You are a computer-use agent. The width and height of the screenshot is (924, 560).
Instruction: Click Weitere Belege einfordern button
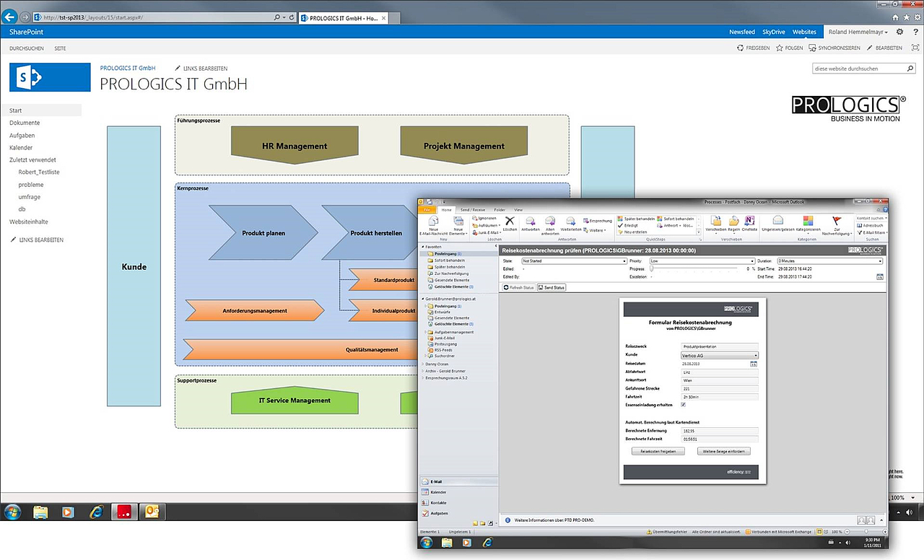[724, 451]
